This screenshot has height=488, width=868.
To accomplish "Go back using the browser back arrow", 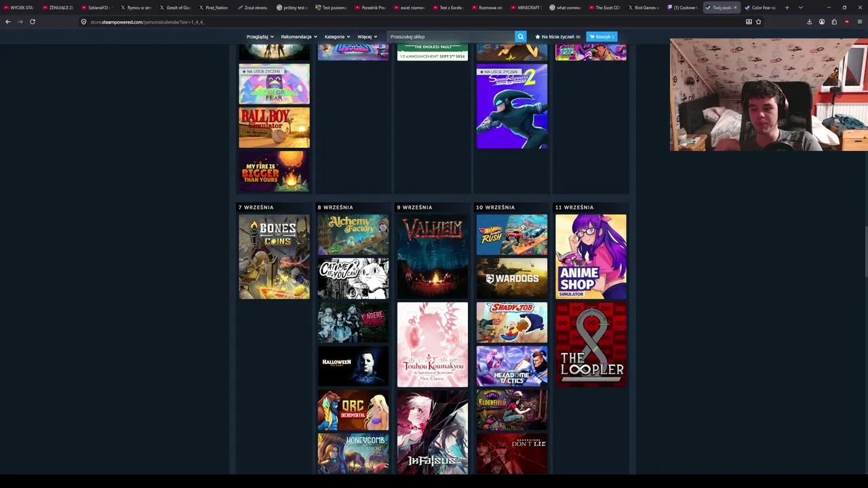I will click(x=8, y=22).
